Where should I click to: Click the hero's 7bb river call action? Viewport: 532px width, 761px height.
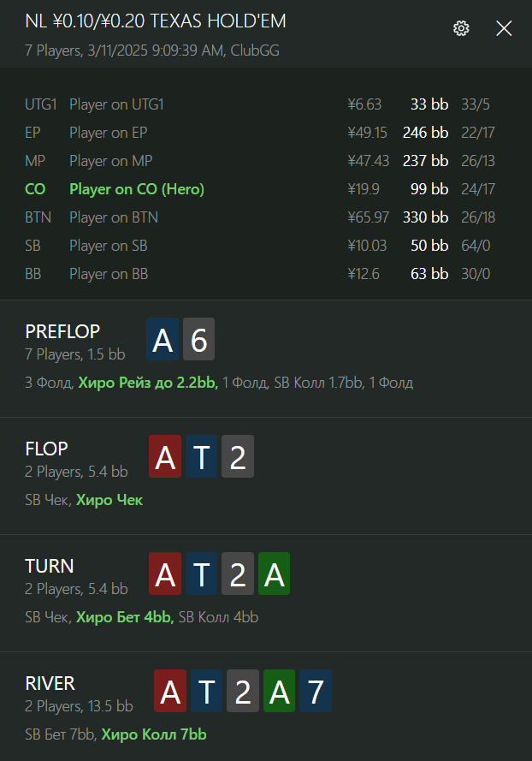coord(154,734)
